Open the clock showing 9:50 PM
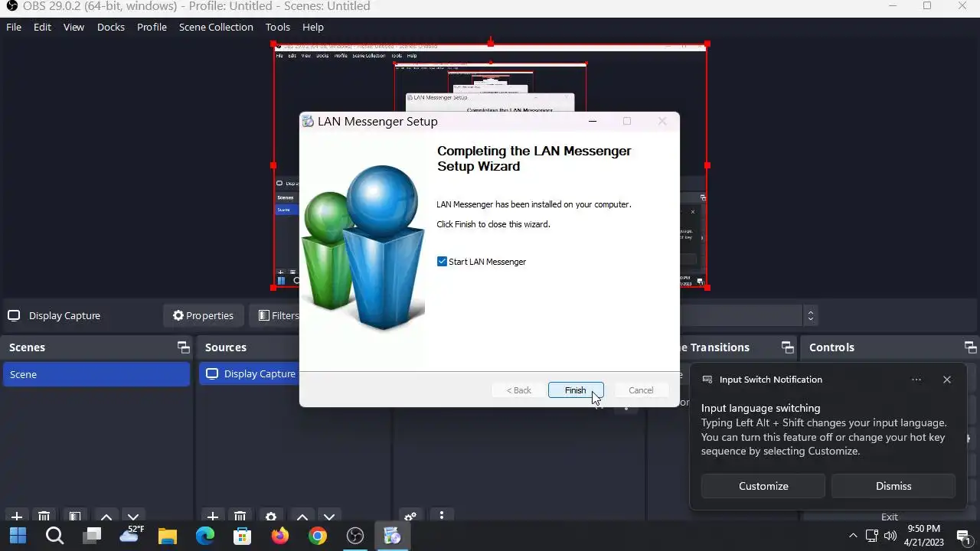Screen dimensions: 980x551 click(x=923, y=536)
